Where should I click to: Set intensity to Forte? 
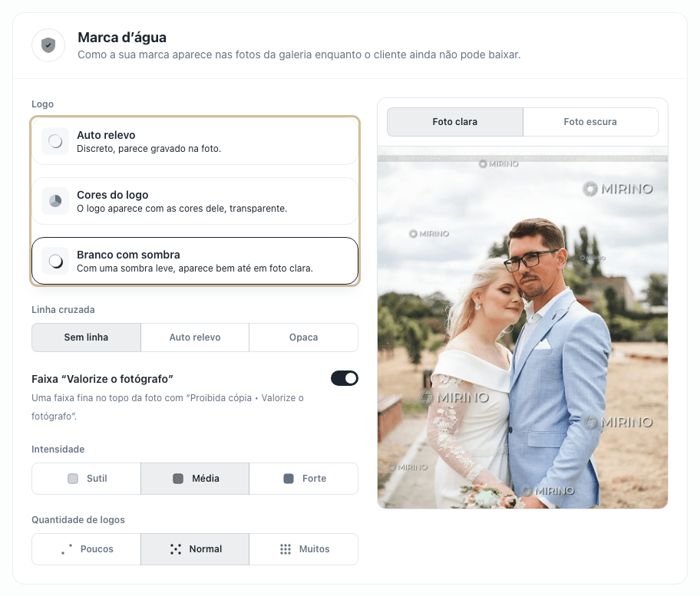click(x=304, y=479)
